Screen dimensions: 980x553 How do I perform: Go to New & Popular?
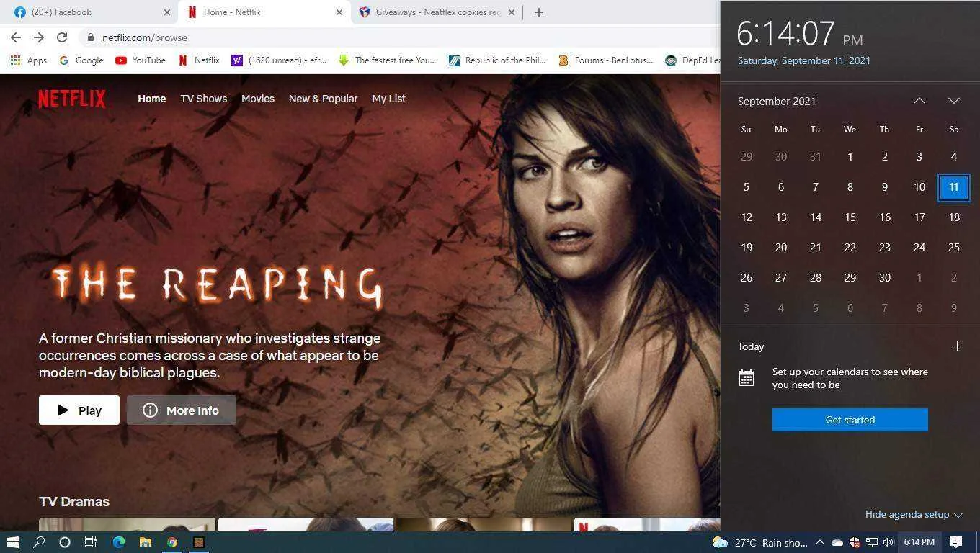pos(323,99)
